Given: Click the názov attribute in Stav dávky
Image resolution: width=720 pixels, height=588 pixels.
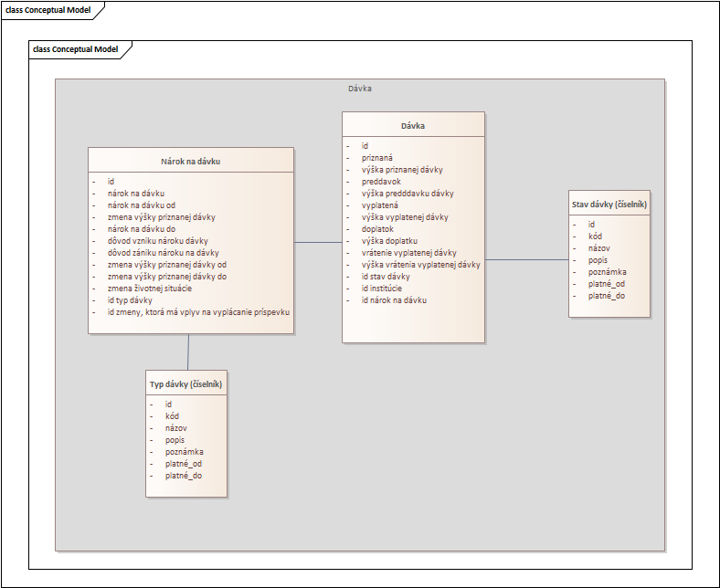Looking at the screenshot, I should click(x=598, y=248).
